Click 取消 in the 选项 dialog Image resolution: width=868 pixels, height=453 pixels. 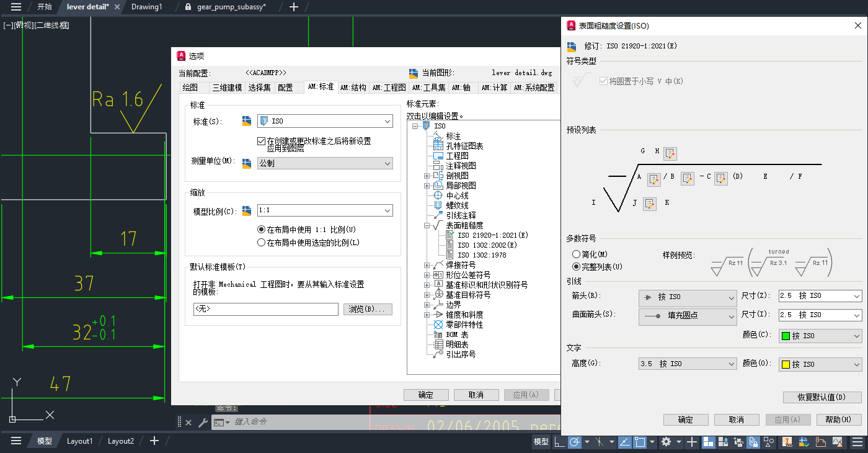[x=476, y=395]
